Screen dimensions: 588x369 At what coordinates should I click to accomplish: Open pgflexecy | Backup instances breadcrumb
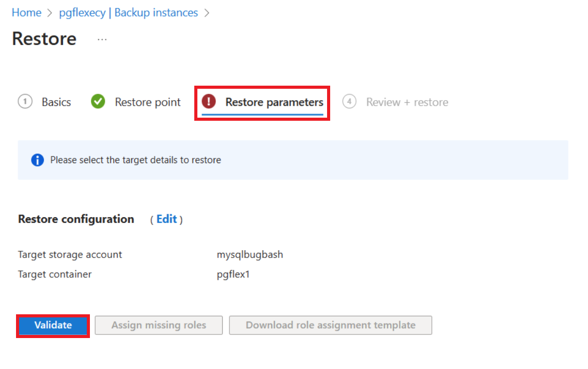pyautogui.click(x=128, y=13)
